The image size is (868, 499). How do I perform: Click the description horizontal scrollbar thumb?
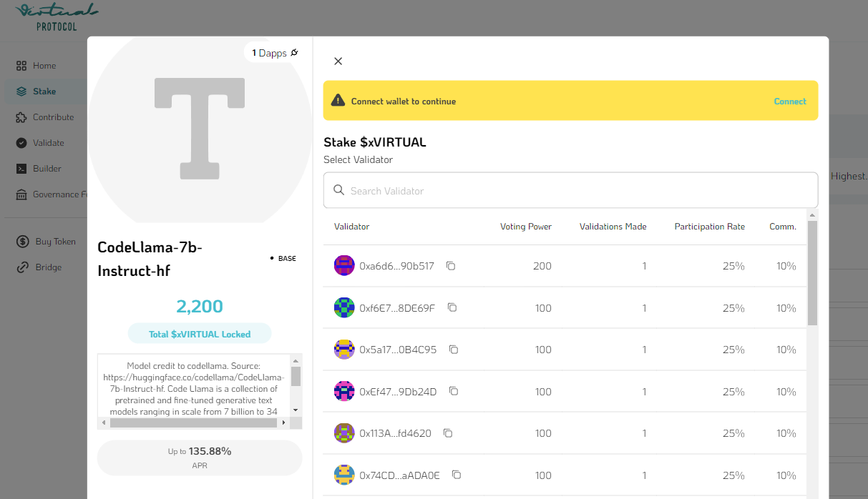193,423
